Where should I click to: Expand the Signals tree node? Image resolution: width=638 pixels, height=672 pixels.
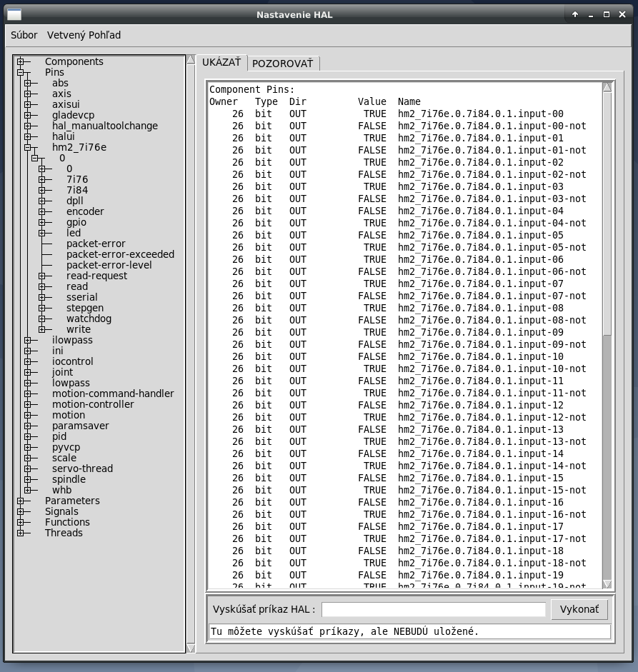21,511
